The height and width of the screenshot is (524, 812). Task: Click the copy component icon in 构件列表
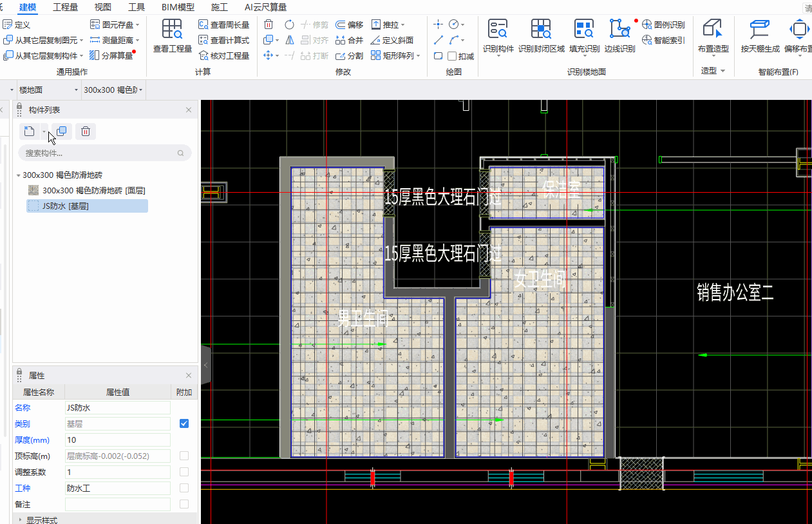[61, 131]
